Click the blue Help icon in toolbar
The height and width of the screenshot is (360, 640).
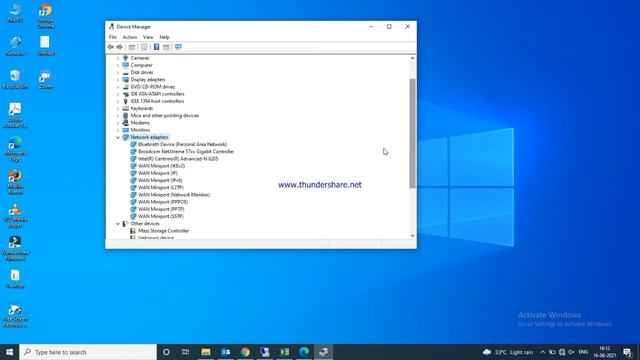(x=156, y=47)
